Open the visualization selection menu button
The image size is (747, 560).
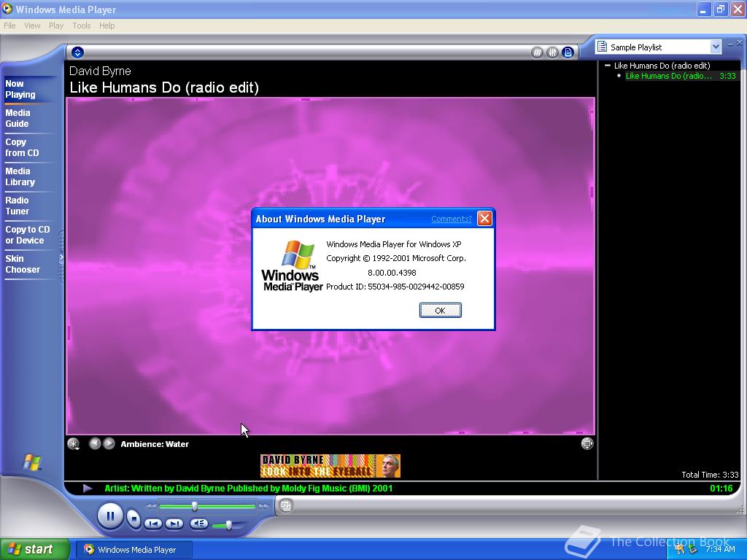pyautogui.click(x=74, y=444)
